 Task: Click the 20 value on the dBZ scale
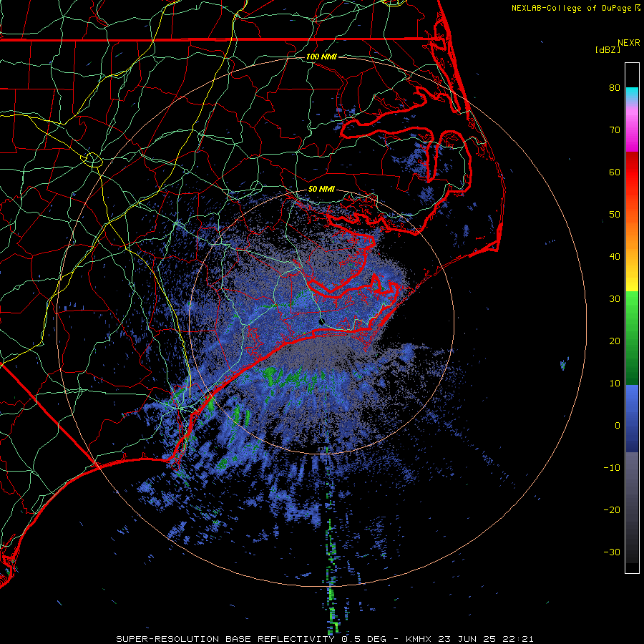coord(615,341)
